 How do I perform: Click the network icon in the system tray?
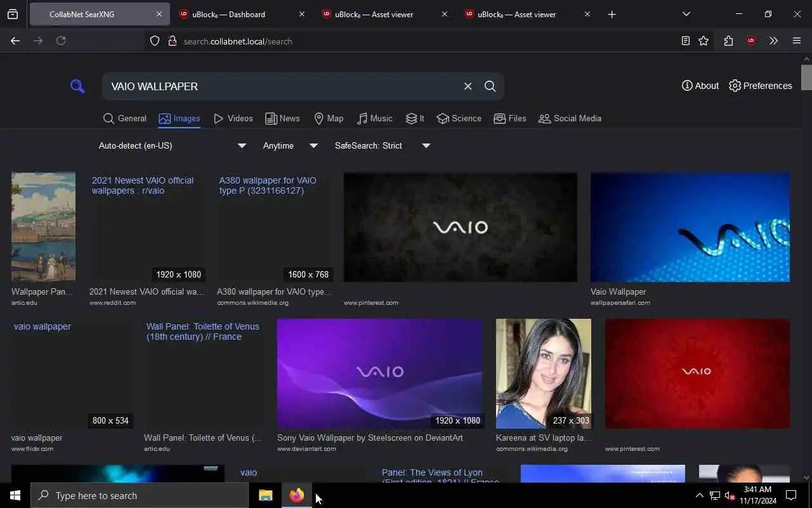tap(714, 495)
